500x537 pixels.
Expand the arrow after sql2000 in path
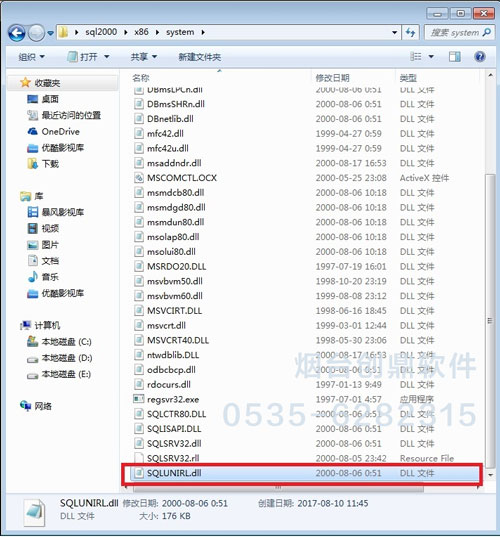tap(126, 32)
